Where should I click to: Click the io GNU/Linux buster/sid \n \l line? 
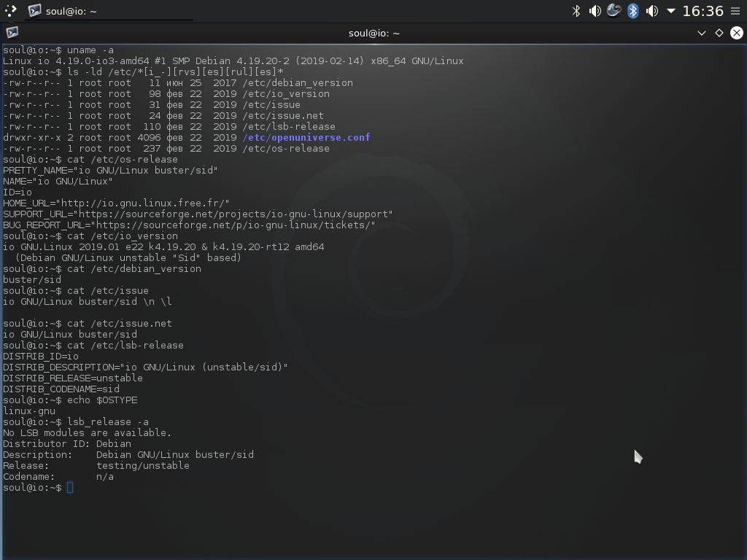(x=88, y=302)
